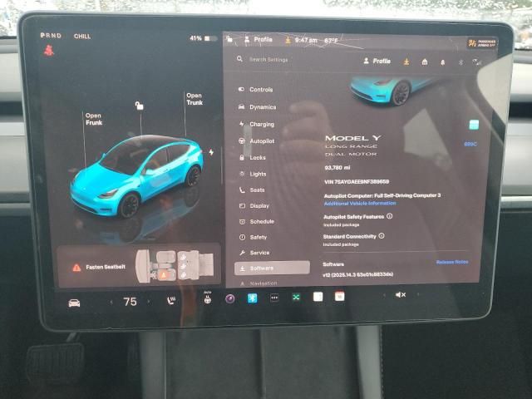
Task: Open the camera app in bottom dock
Action: (230, 298)
